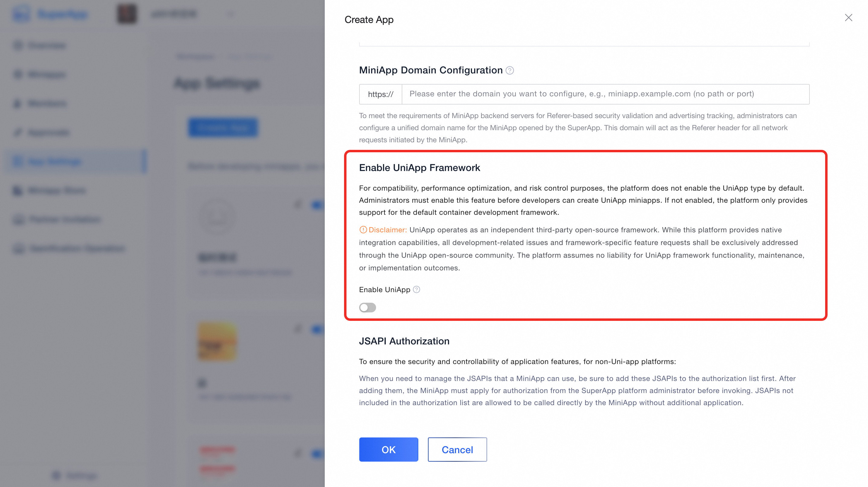
Task: Click the Overview icon in the sidebar
Action: 18,45
